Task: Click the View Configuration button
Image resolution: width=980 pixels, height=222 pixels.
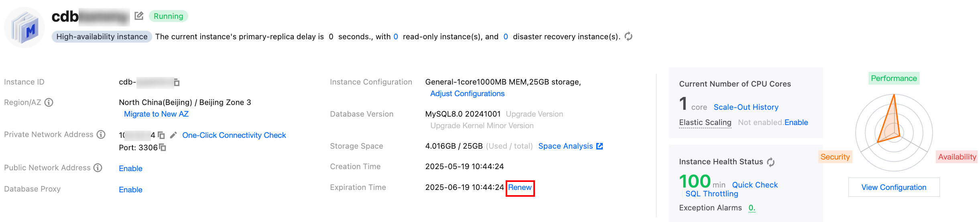Action: [x=894, y=188]
